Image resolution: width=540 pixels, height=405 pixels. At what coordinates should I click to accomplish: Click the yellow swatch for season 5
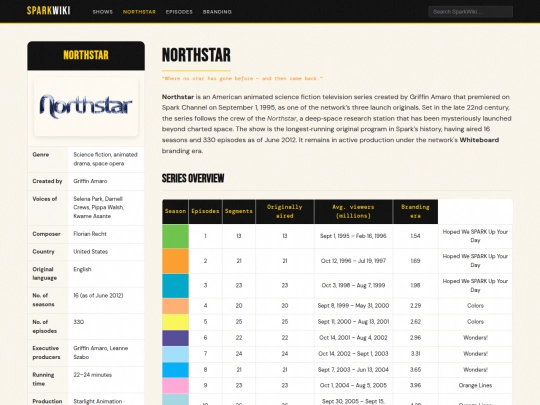point(175,322)
